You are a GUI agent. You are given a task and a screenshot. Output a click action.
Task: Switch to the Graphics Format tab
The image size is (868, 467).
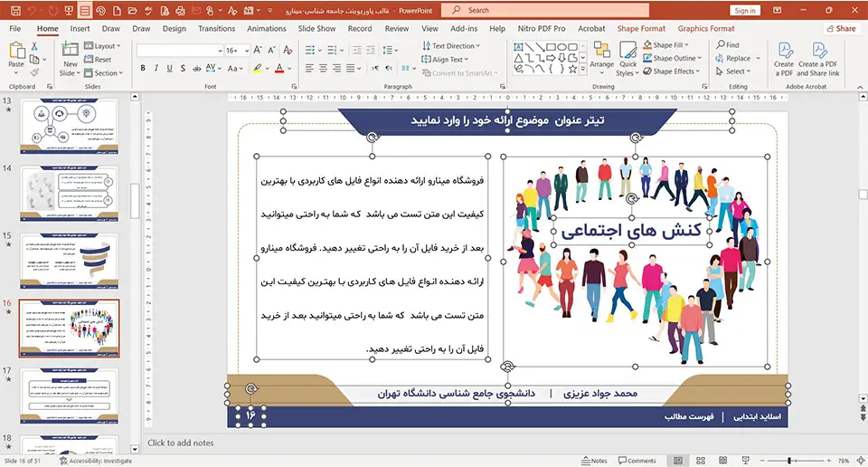pyautogui.click(x=706, y=28)
